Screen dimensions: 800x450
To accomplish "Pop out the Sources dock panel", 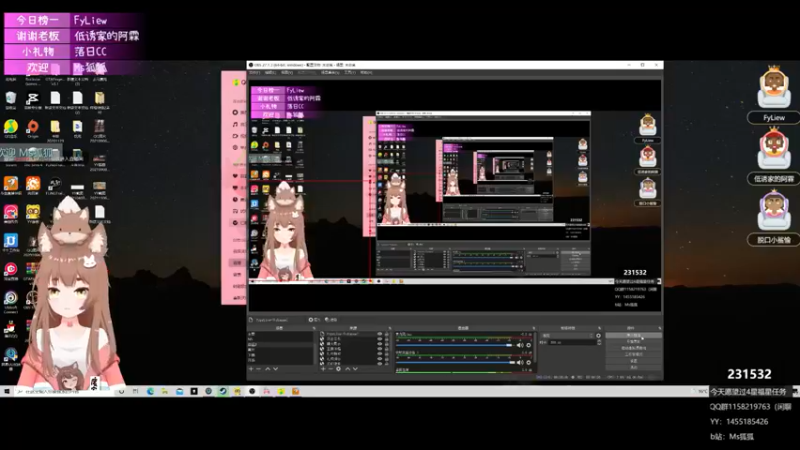I will 390,328.
